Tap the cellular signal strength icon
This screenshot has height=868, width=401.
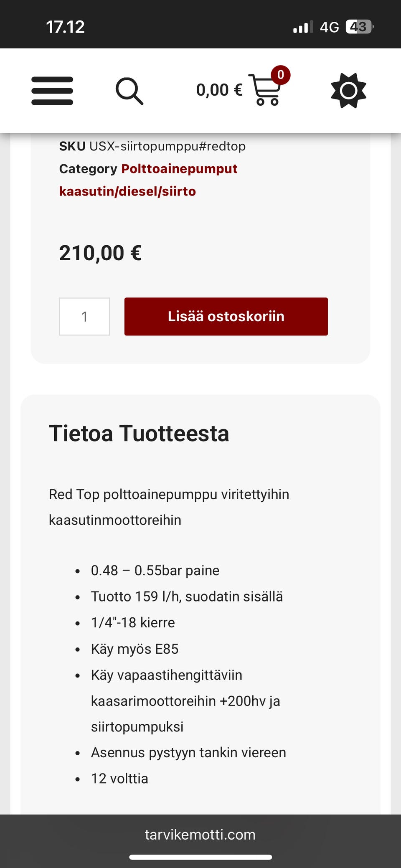(x=303, y=28)
